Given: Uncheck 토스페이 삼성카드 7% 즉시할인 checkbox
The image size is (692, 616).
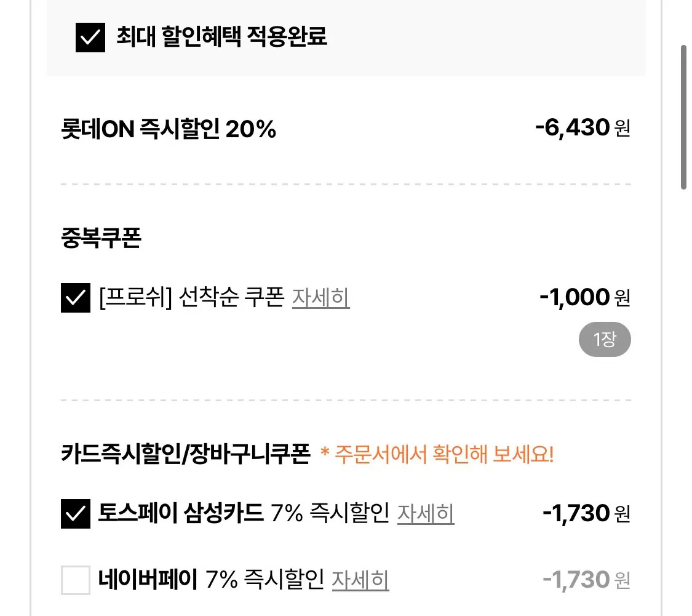Looking at the screenshot, I should 76,514.
